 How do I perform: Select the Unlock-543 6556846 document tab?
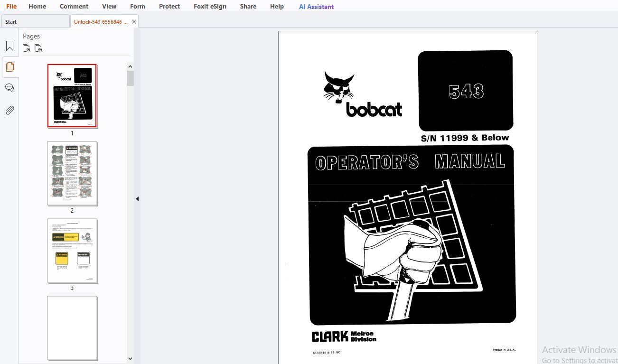(101, 21)
